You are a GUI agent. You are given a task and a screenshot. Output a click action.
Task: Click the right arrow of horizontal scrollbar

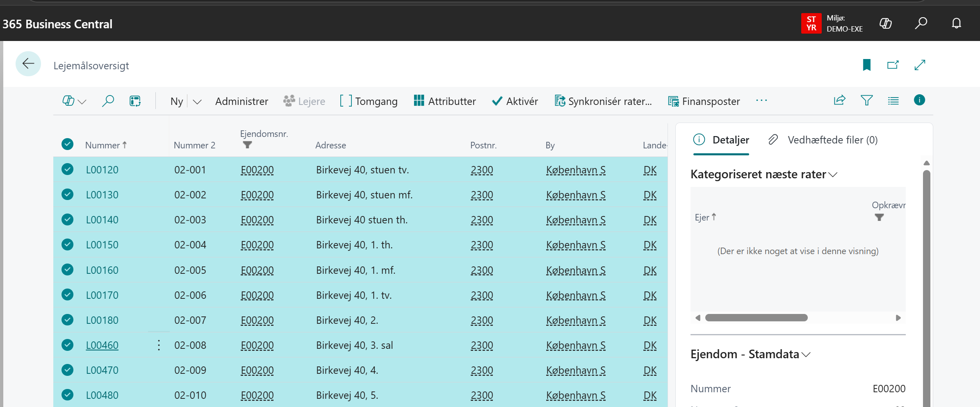(x=898, y=318)
